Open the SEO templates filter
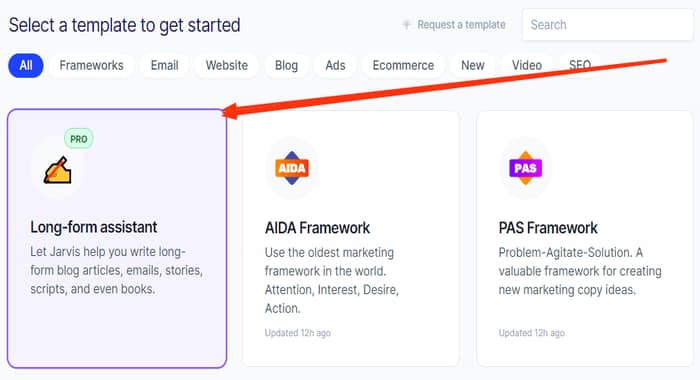The height and width of the screenshot is (380, 700). click(x=580, y=66)
